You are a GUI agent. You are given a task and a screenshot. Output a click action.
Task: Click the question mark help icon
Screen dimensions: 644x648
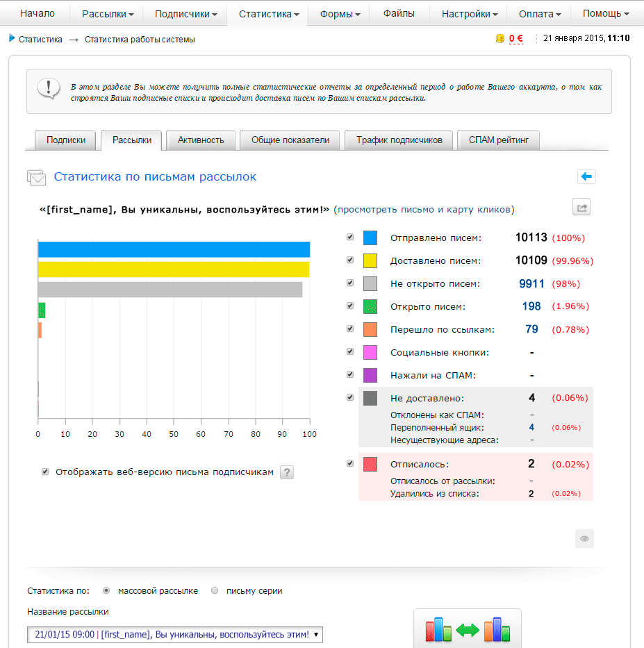coord(287,472)
